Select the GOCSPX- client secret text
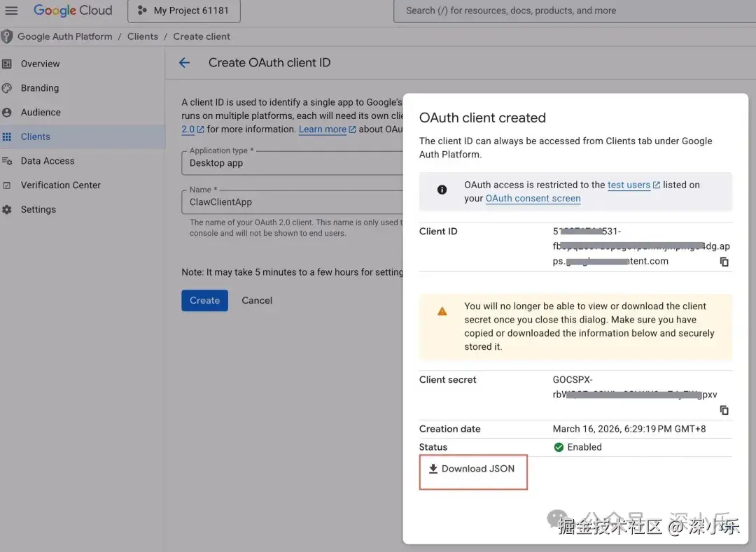The height and width of the screenshot is (552, 756). pyautogui.click(x=573, y=380)
